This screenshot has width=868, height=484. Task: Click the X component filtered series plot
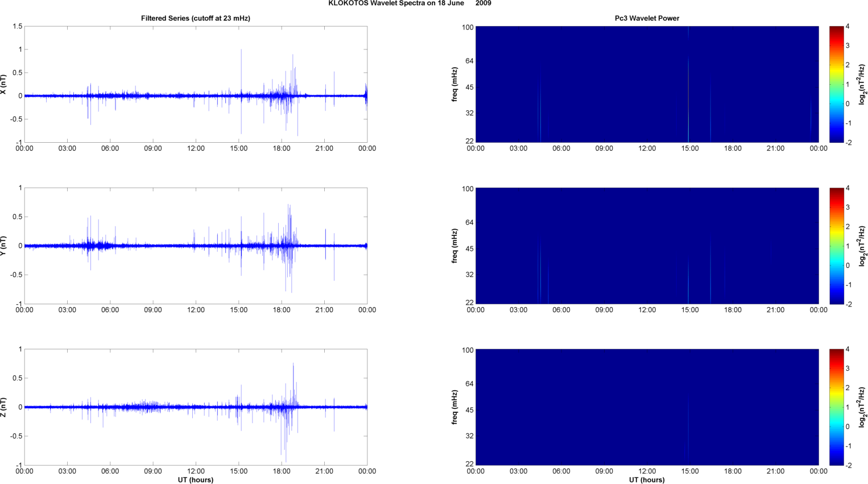coord(196,84)
